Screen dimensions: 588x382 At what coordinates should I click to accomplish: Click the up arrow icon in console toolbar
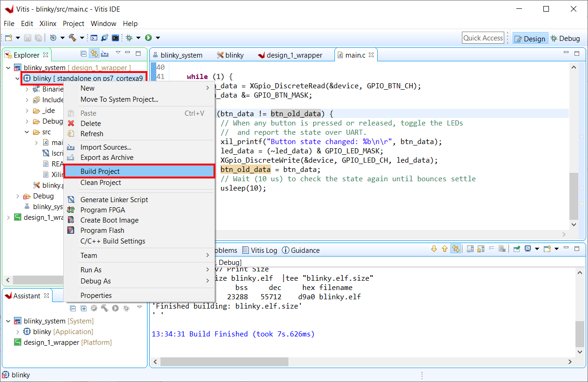coord(445,249)
